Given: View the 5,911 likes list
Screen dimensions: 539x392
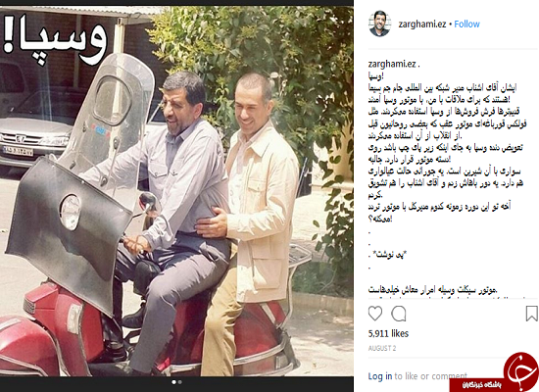Looking at the screenshot, I should [x=388, y=333].
